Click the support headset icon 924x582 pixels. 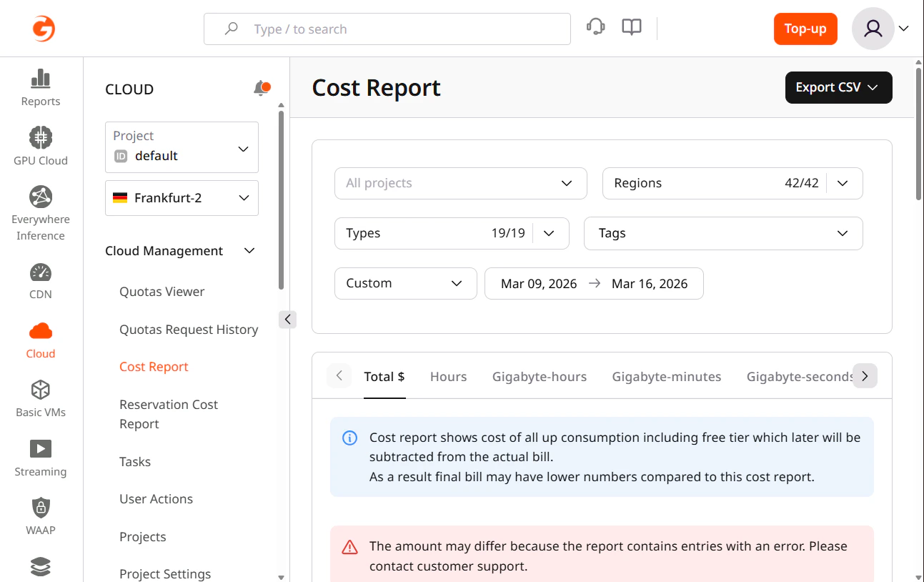point(595,26)
